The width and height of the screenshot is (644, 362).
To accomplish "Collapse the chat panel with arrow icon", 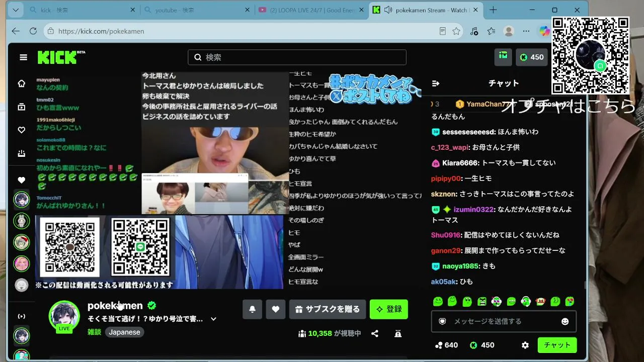I will click(x=436, y=83).
